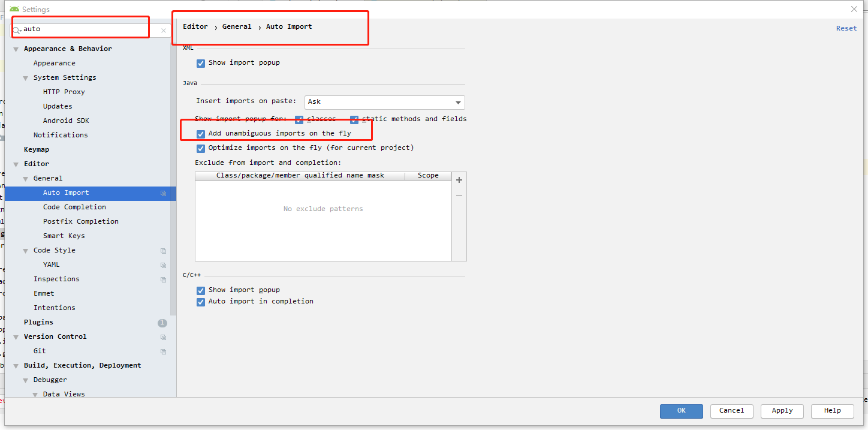The width and height of the screenshot is (868, 430).
Task: Toggle static methods and fields checkbox
Action: click(x=354, y=119)
